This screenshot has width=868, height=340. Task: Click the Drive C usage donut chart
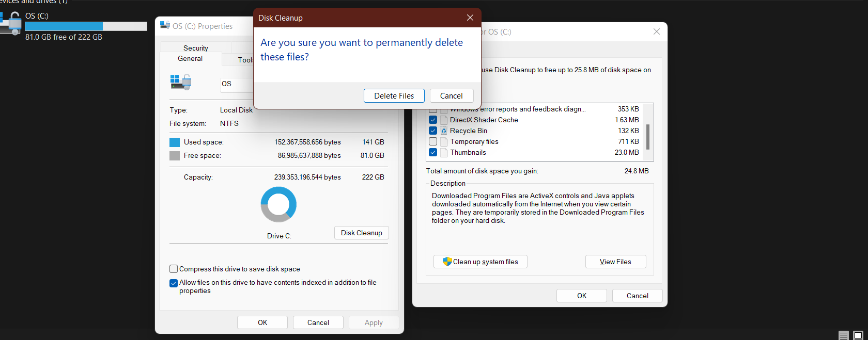pyautogui.click(x=278, y=204)
